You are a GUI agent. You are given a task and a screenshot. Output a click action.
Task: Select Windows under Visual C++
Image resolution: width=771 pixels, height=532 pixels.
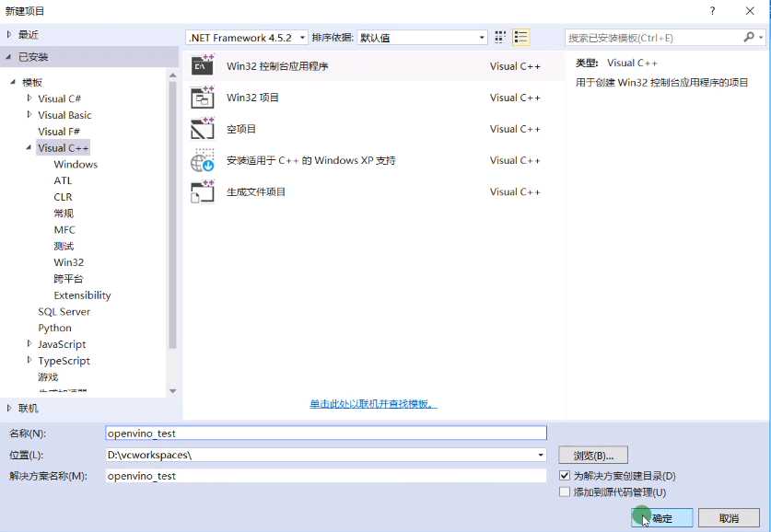[x=76, y=164]
